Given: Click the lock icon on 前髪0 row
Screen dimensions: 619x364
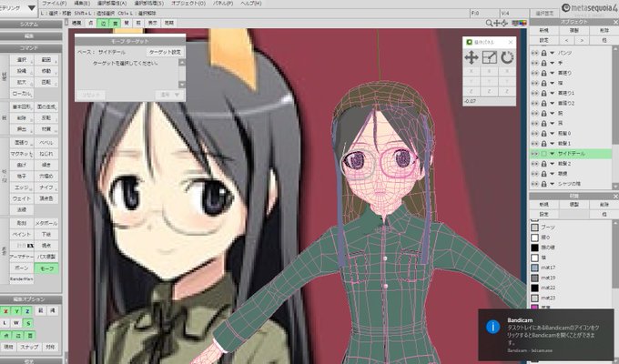Looking at the screenshot, I should point(544,134).
